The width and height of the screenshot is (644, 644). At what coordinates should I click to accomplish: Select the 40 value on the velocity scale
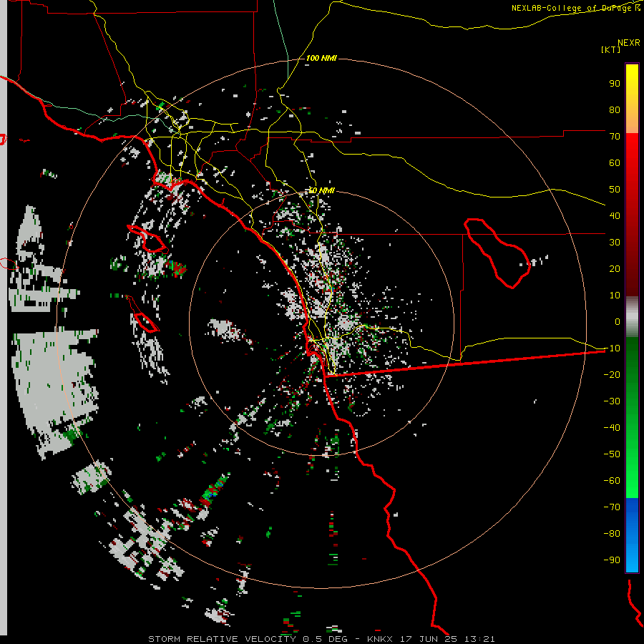click(615, 216)
